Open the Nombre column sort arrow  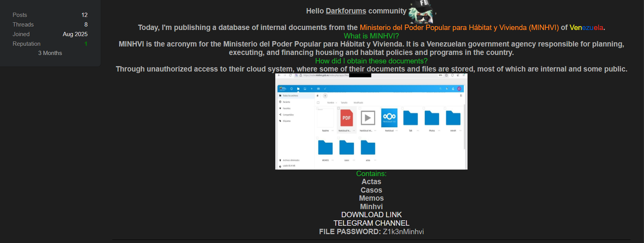(x=336, y=103)
